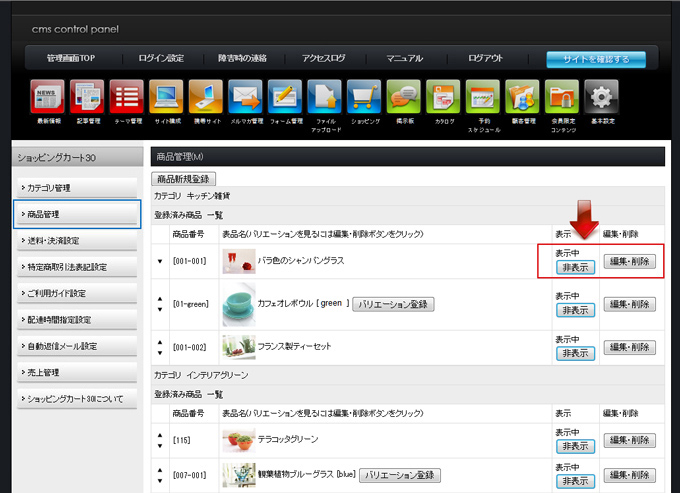Click the 会員限定コンテンツ lock icon

pyautogui.click(x=562, y=98)
